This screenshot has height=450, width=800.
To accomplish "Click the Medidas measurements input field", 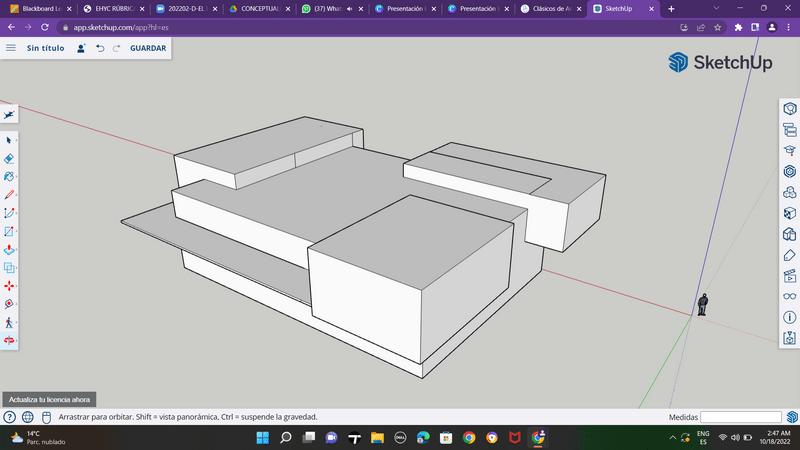I will coord(741,417).
